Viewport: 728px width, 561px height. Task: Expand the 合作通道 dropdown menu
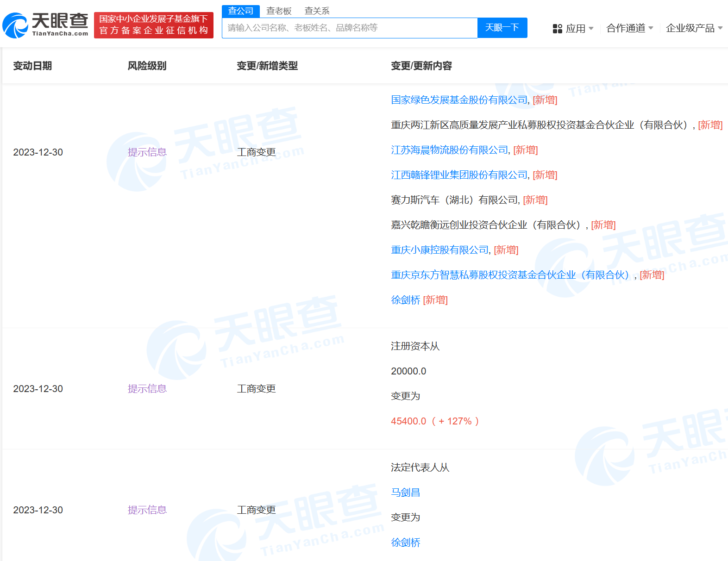click(630, 28)
